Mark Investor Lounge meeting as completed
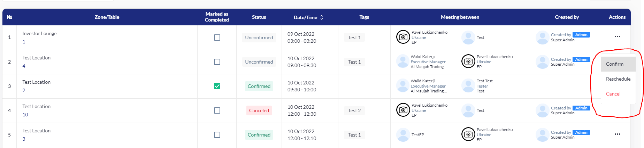This screenshot has width=644, height=148. pyautogui.click(x=217, y=38)
